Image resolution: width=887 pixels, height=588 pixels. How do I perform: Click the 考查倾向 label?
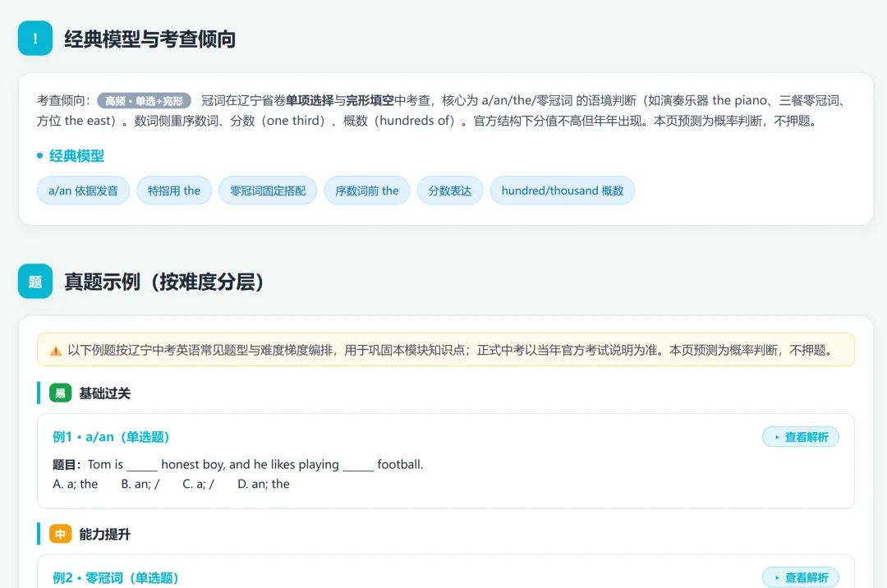pyautogui.click(x=63, y=101)
